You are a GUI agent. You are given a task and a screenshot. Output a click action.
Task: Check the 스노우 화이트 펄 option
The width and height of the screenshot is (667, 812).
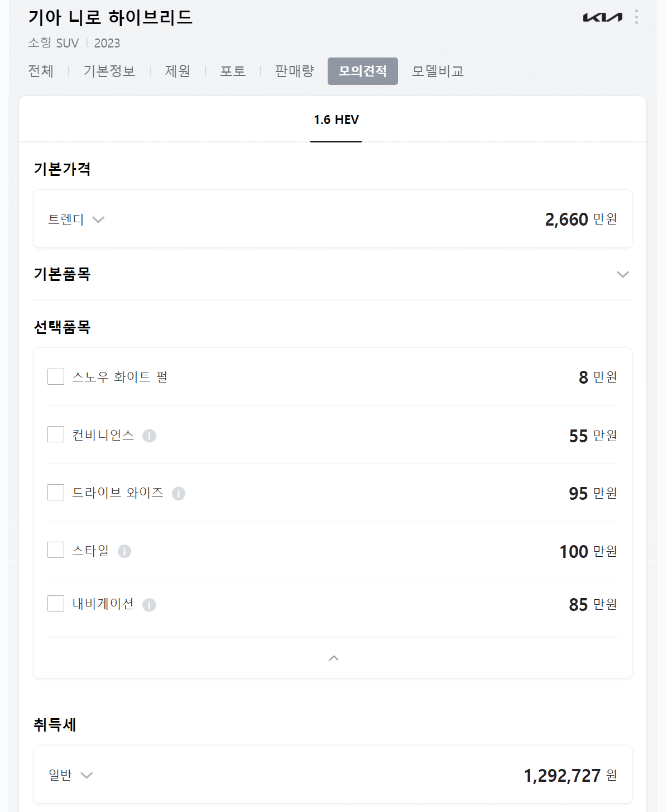coord(55,376)
